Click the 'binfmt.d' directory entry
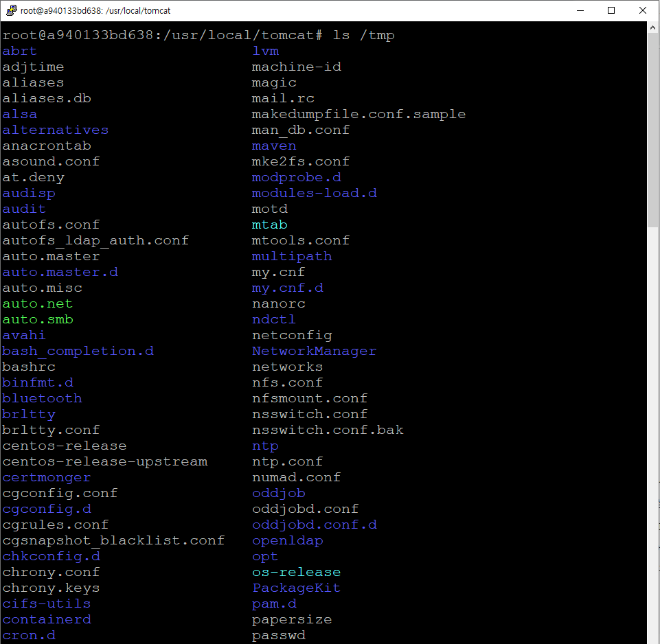Image resolution: width=660 pixels, height=644 pixels. coord(38,383)
